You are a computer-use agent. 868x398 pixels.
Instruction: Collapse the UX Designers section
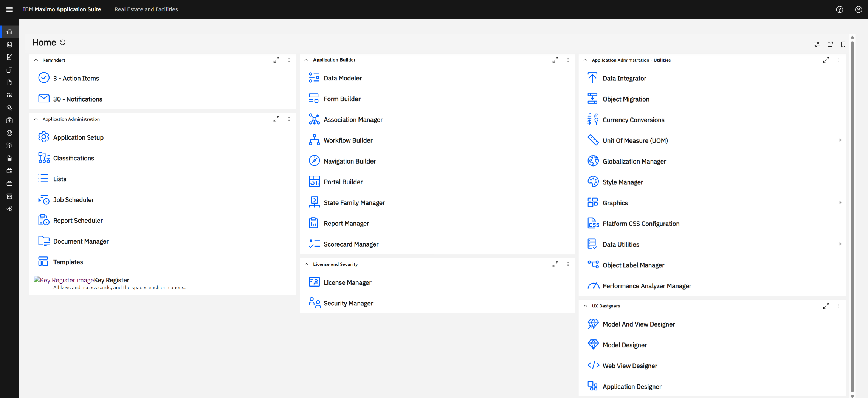(585, 306)
